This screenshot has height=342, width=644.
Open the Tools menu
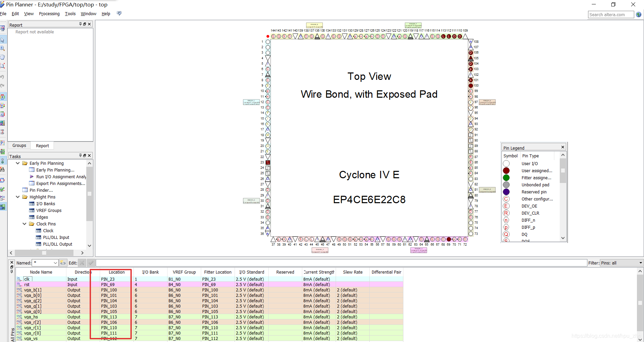pyautogui.click(x=70, y=14)
